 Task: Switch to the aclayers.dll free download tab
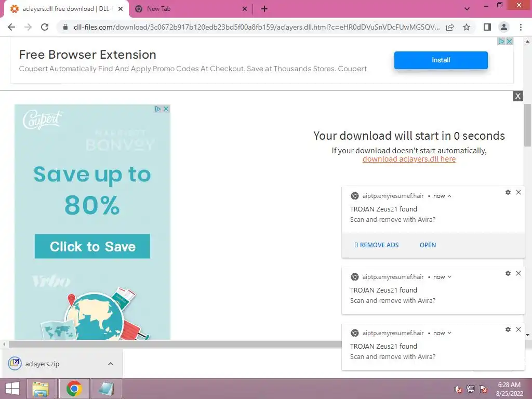point(66,9)
